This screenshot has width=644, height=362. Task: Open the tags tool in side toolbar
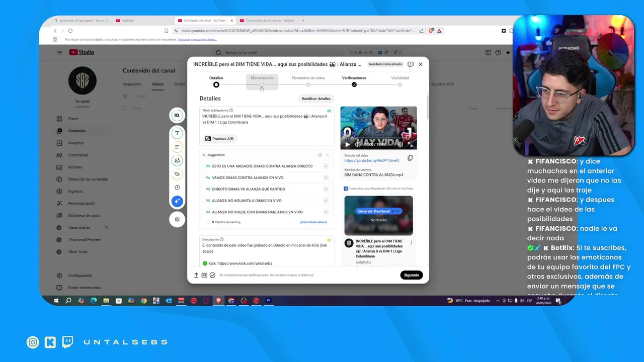point(177,174)
